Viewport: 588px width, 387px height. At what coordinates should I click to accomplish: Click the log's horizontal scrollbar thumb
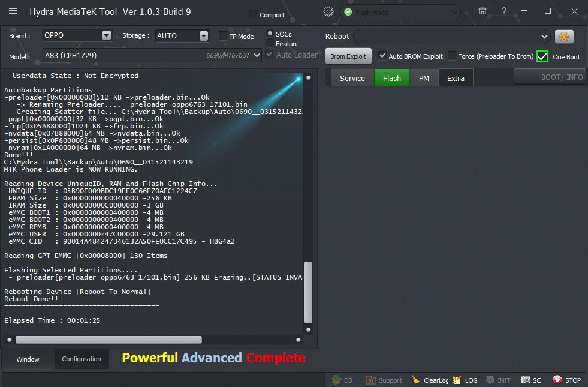tap(108, 340)
